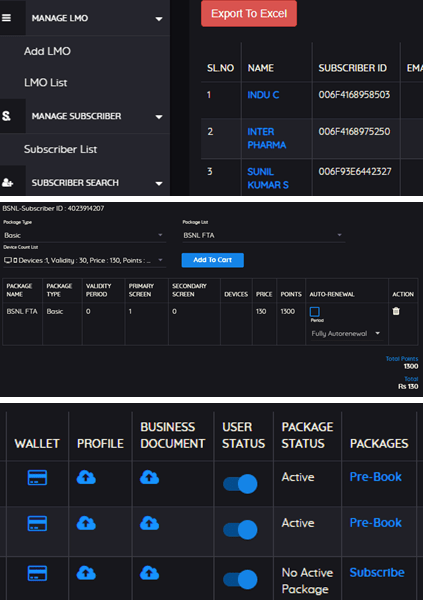The width and height of the screenshot is (423, 600).
Task: Open the Fully Autorenewal period dropdown
Action: 346,333
